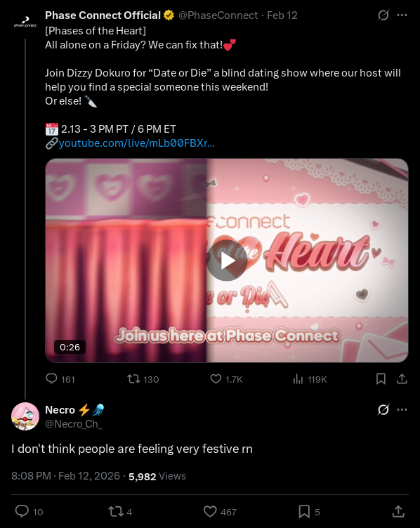Share the Phase Connect post
The width and height of the screenshot is (420, 528).
(x=402, y=379)
